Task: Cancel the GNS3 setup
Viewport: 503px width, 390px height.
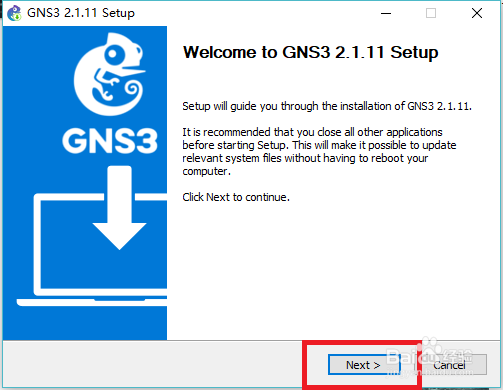Action: [450, 365]
